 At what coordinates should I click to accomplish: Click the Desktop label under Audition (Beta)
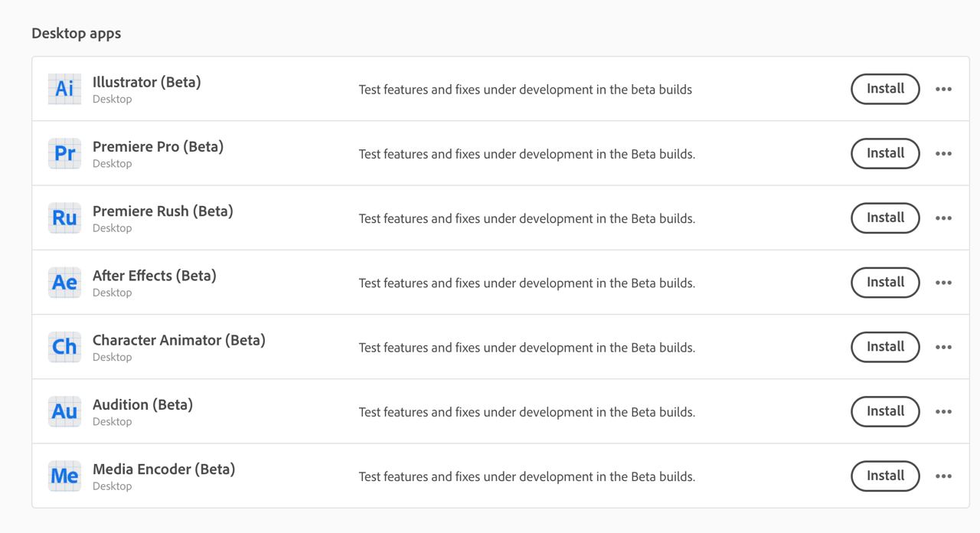click(x=112, y=421)
